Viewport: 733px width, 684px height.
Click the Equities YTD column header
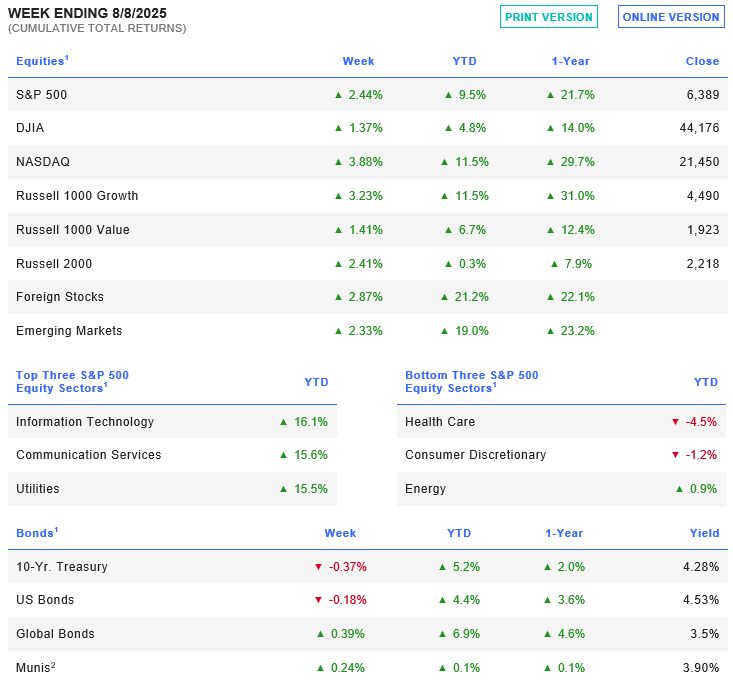(x=464, y=61)
